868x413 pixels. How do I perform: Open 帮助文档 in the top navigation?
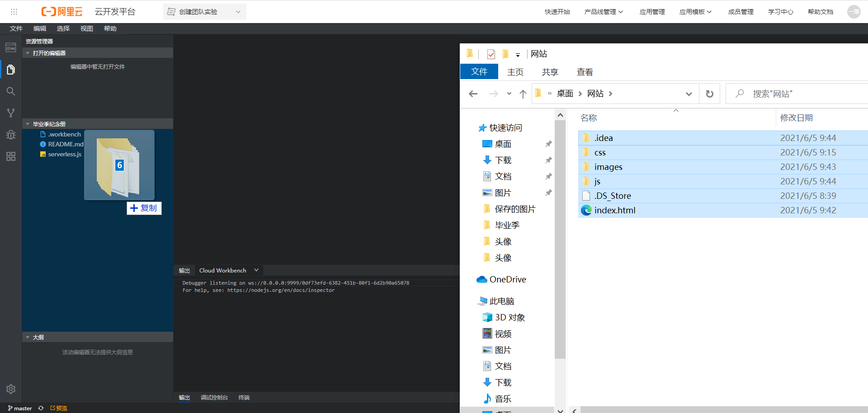821,12
